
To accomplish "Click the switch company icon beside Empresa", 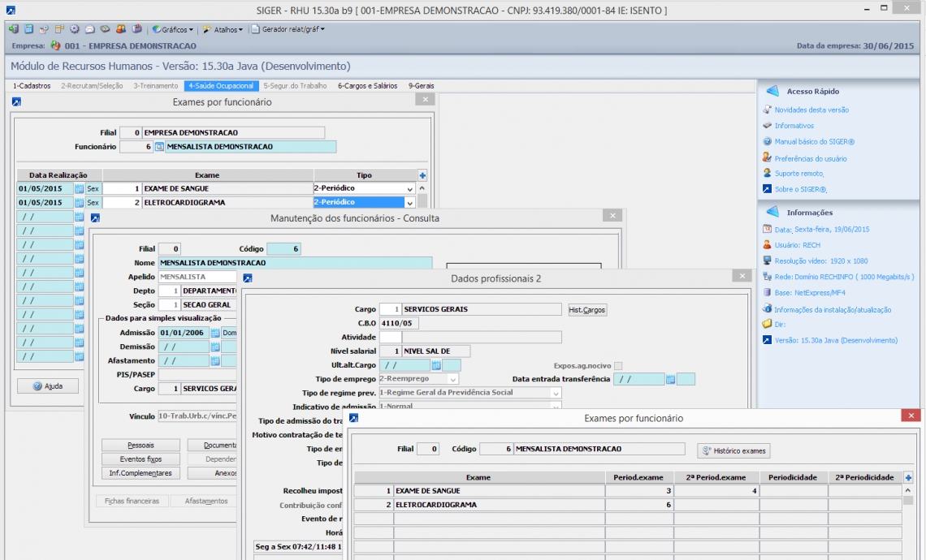I will (55, 45).
